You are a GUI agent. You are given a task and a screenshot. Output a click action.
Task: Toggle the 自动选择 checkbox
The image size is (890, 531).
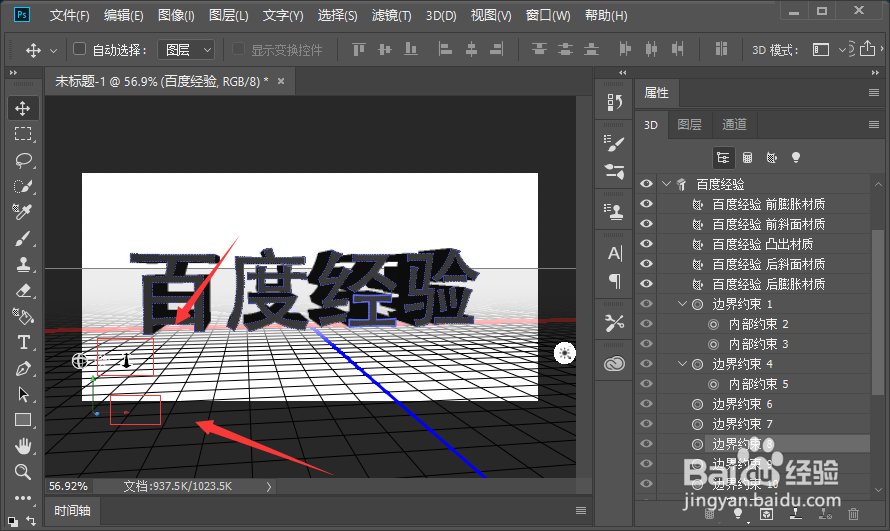click(79, 49)
